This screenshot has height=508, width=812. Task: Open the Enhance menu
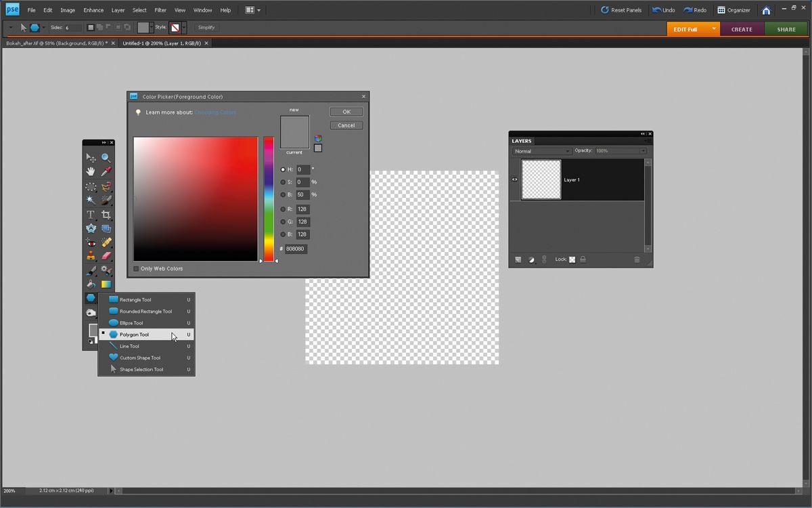click(93, 10)
